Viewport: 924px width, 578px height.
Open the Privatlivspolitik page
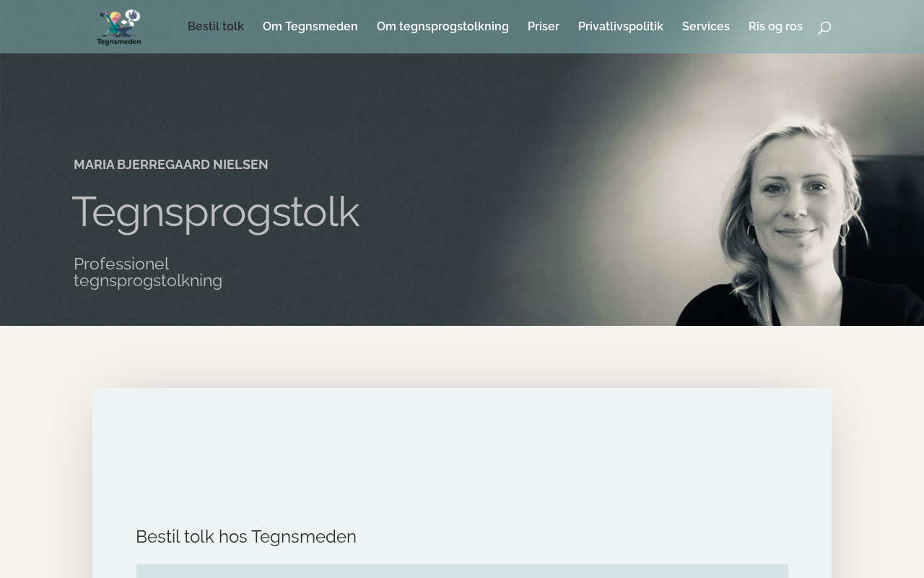coord(621,27)
